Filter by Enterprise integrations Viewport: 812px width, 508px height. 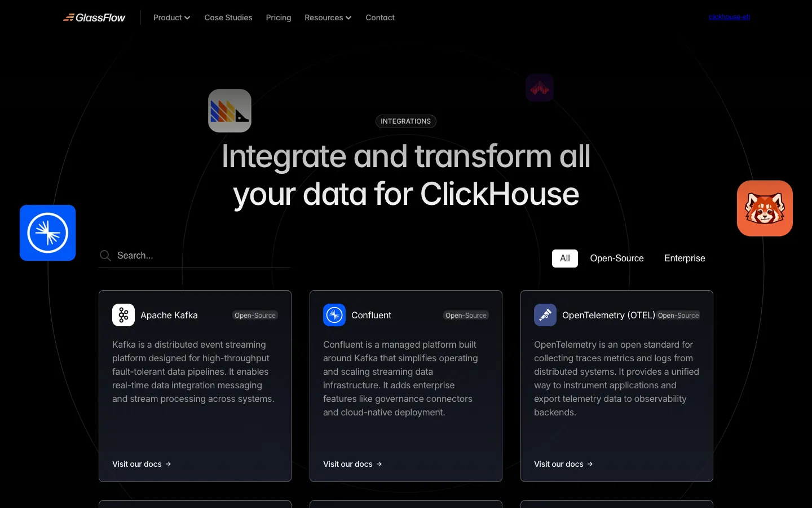(x=685, y=258)
